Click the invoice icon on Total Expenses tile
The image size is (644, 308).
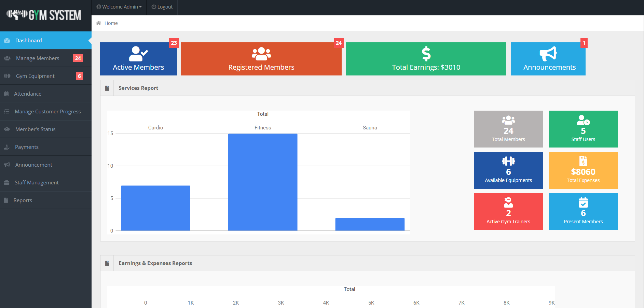(x=583, y=161)
